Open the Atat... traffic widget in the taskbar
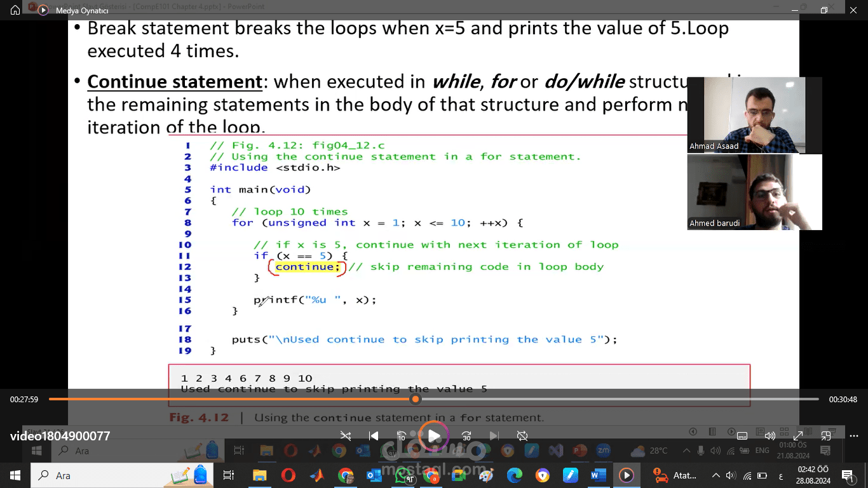The height and width of the screenshot is (488, 868). tap(676, 475)
